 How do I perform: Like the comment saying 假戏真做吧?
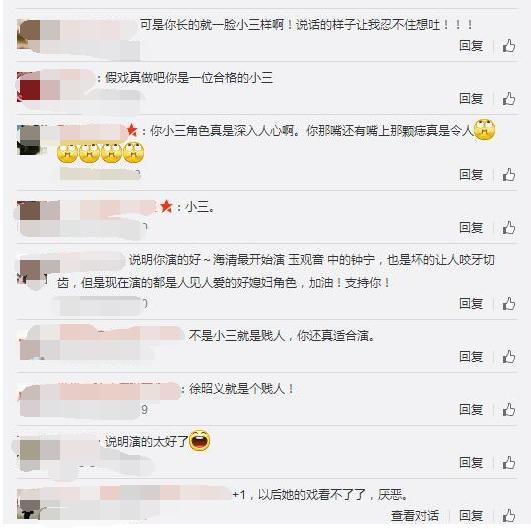pyautogui.click(x=509, y=99)
